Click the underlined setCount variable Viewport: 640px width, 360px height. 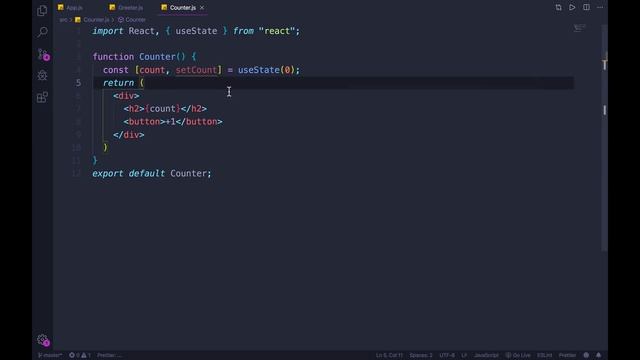(196, 70)
